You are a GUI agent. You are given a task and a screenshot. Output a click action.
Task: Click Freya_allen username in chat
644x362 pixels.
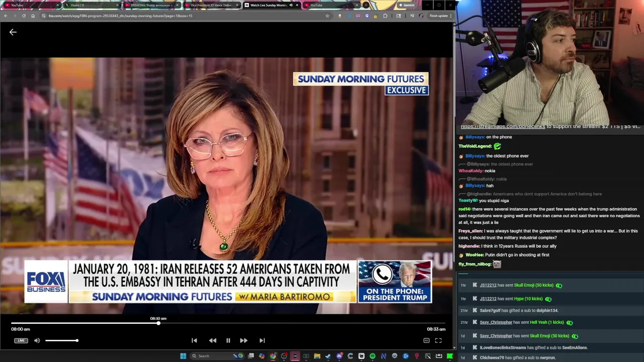(470, 231)
